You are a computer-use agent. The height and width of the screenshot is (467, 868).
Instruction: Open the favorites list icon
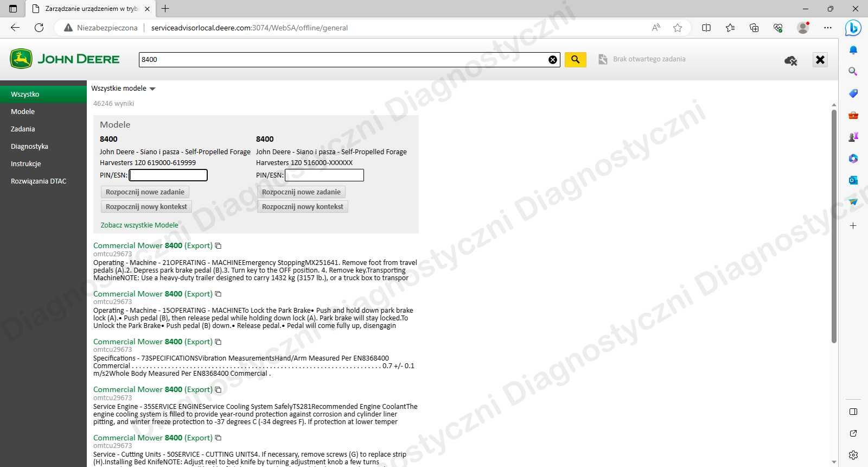point(730,28)
